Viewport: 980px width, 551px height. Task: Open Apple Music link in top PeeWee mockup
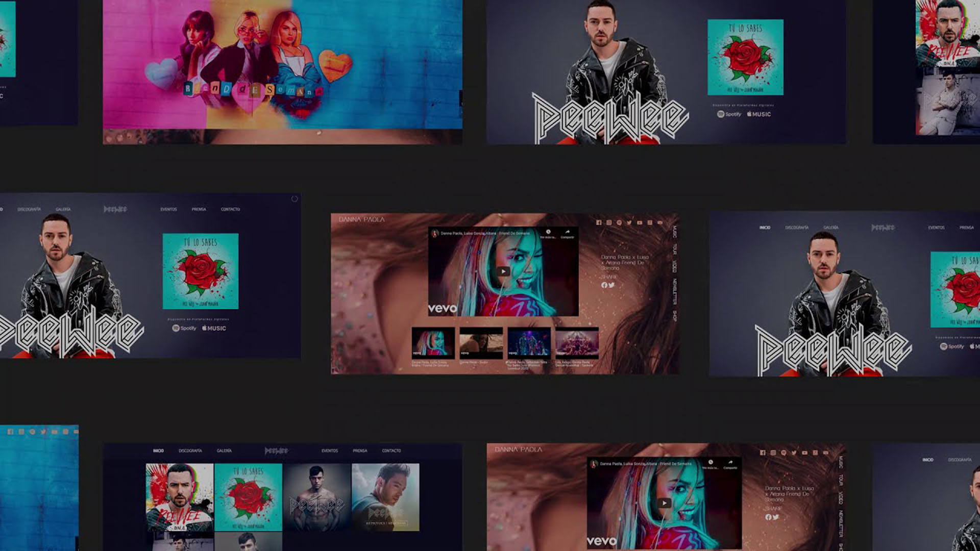coord(759,114)
